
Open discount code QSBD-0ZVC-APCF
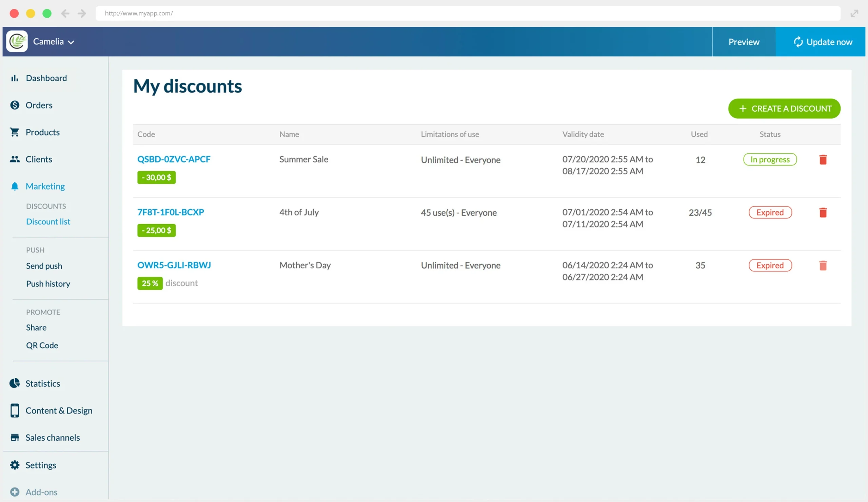tap(174, 159)
